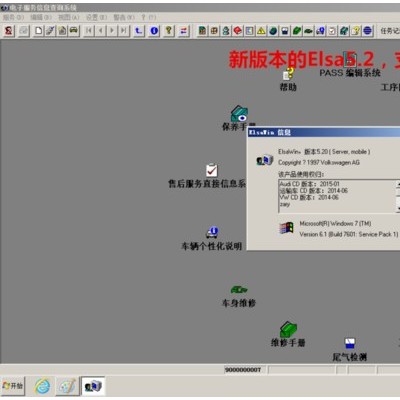Open the 保养手册 maintenance manual icon
The image size is (400, 400).
click(239, 118)
